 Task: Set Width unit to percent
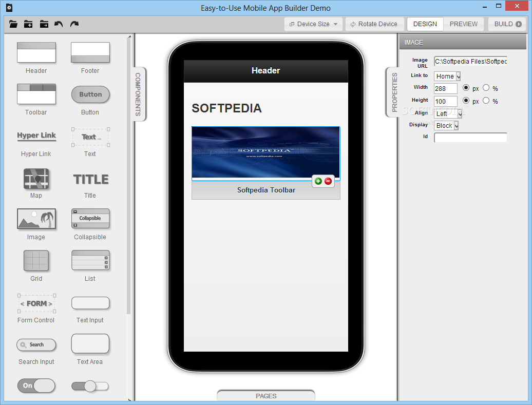[486, 88]
